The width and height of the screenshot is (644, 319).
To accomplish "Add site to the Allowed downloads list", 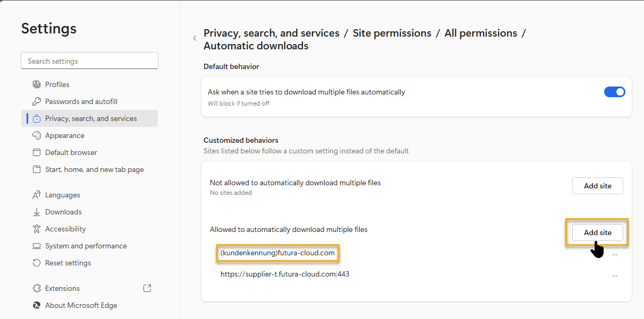I will click(597, 232).
